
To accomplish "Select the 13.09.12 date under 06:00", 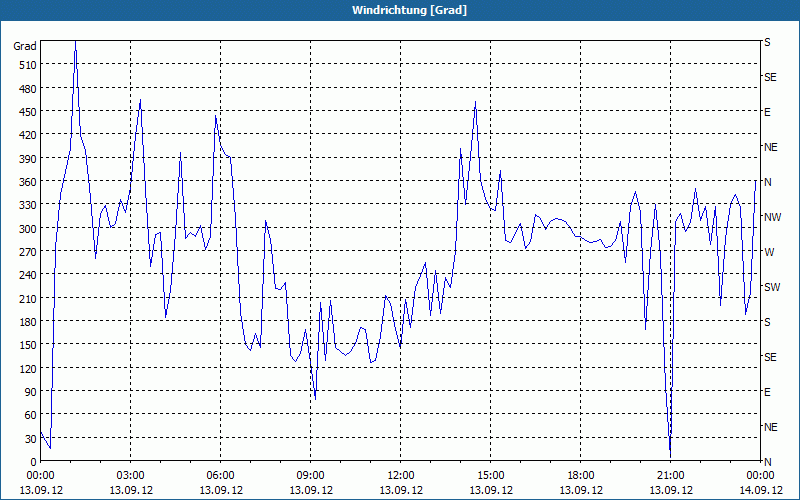I will click(x=220, y=490).
